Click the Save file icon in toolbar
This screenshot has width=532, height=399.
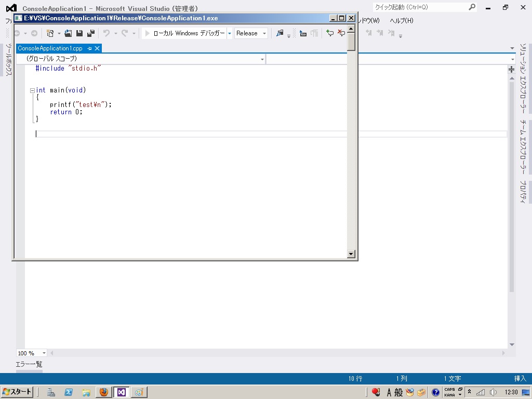(79, 33)
